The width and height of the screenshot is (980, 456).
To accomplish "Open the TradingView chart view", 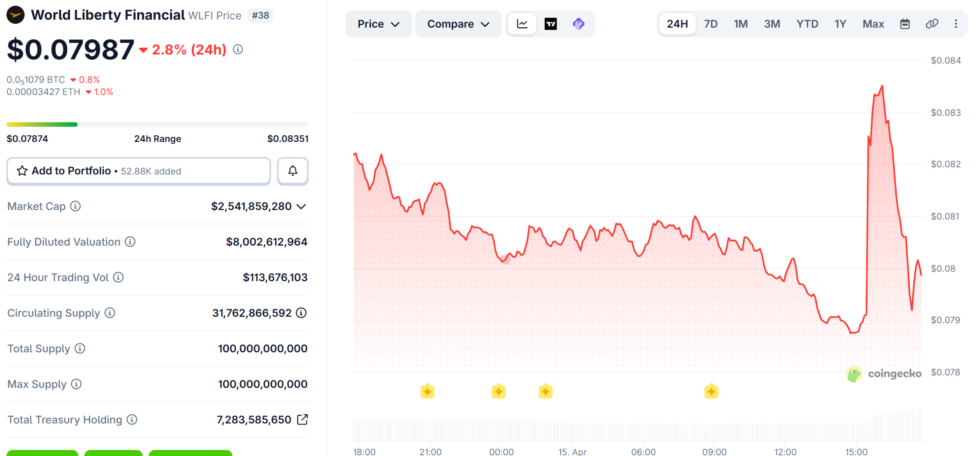I will (x=550, y=24).
